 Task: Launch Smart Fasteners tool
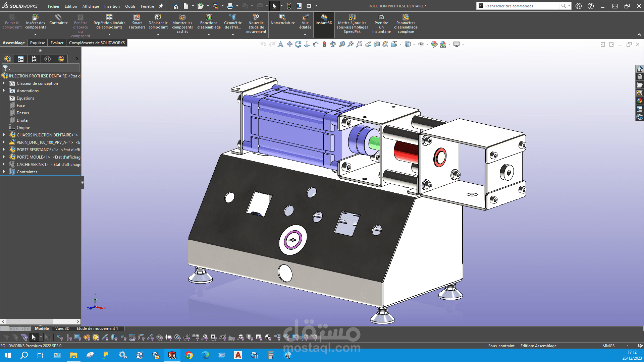(x=137, y=22)
